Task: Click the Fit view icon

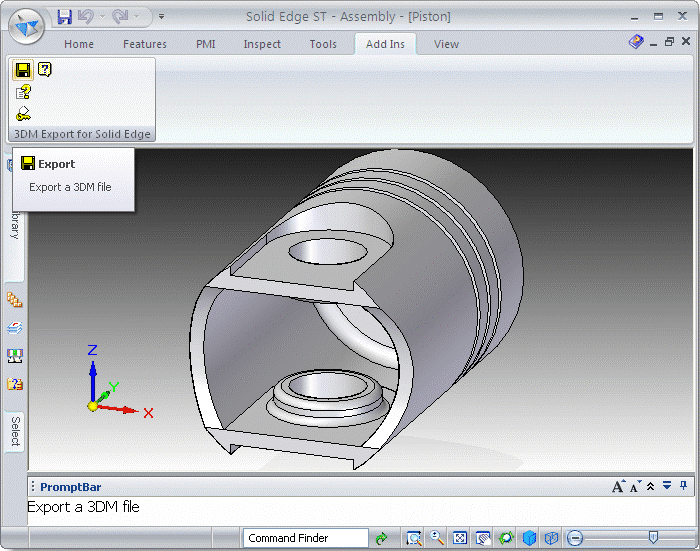Action: click(460, 538)
